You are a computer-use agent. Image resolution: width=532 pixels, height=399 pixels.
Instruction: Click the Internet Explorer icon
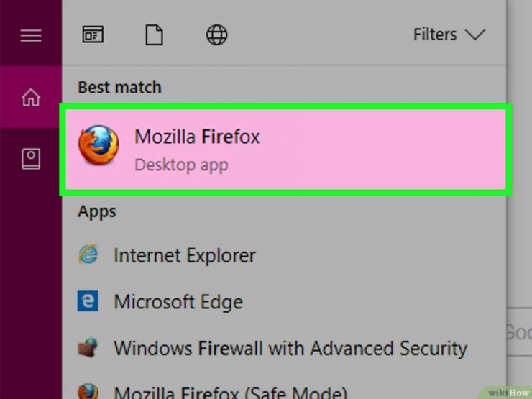coord(88,255)
